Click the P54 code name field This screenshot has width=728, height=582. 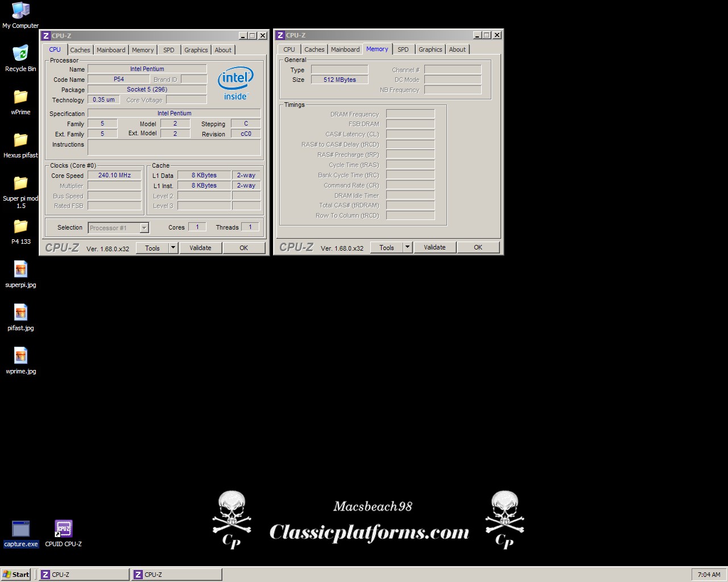119,79
